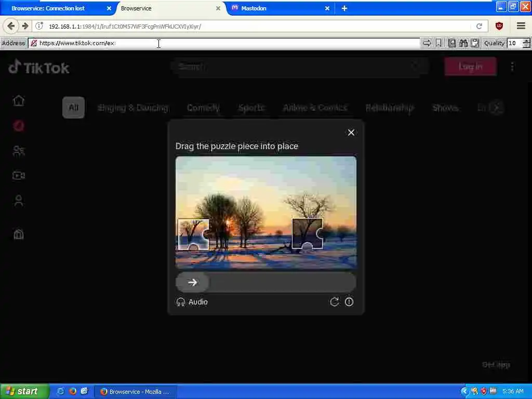Viewport: 532px width, 399px height.
Task: Select the Singing & Dancing category
Action: click(133, 108)
